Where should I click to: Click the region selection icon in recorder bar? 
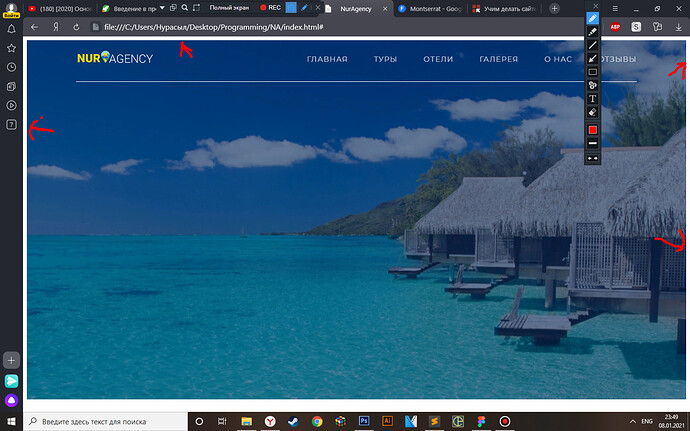click(x=196, y=7)
